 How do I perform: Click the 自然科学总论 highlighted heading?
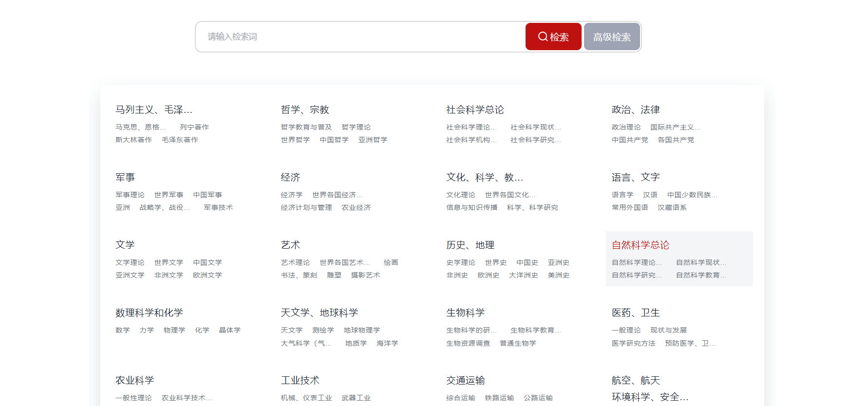641,245
